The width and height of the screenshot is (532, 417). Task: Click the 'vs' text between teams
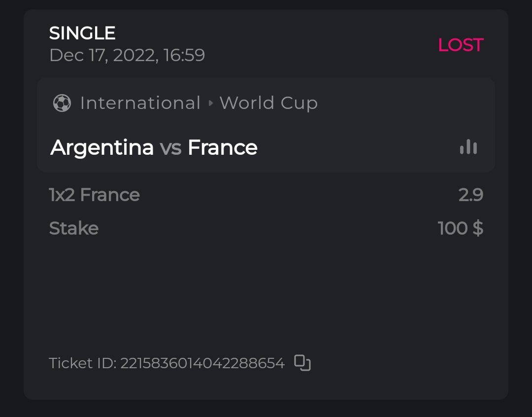(x=170, y=147)
